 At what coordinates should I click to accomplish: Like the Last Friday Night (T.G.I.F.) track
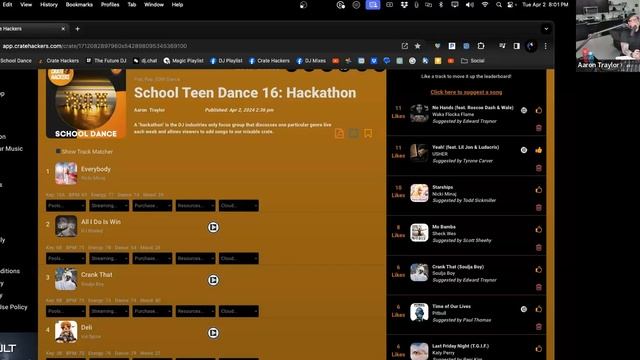coord(539,349)
